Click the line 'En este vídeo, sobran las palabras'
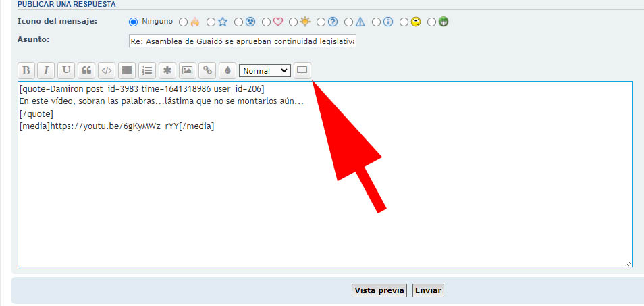Viewport: 644px width, 306px height. [x=161, y=101]
